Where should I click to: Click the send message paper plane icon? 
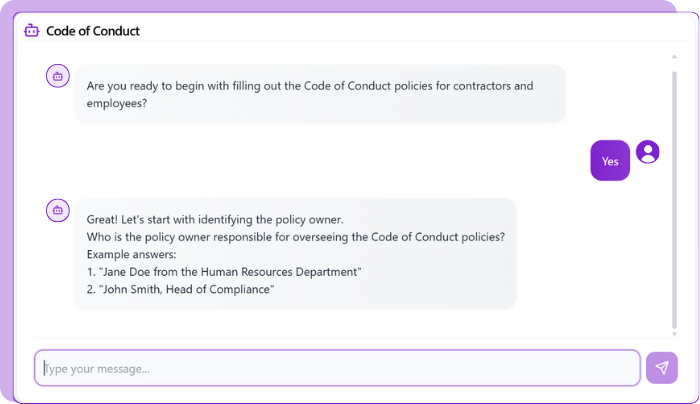(662, 368)
